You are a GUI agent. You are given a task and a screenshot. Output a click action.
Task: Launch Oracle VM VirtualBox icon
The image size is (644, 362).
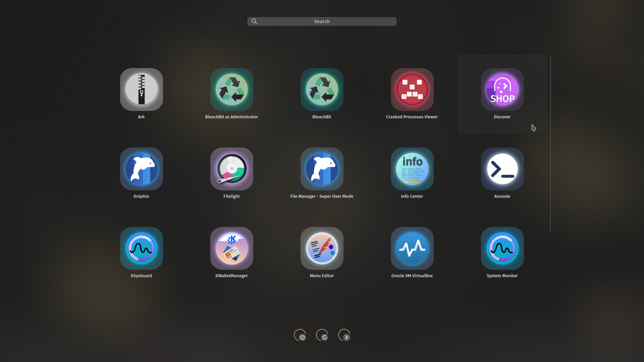tap(412, 248)
